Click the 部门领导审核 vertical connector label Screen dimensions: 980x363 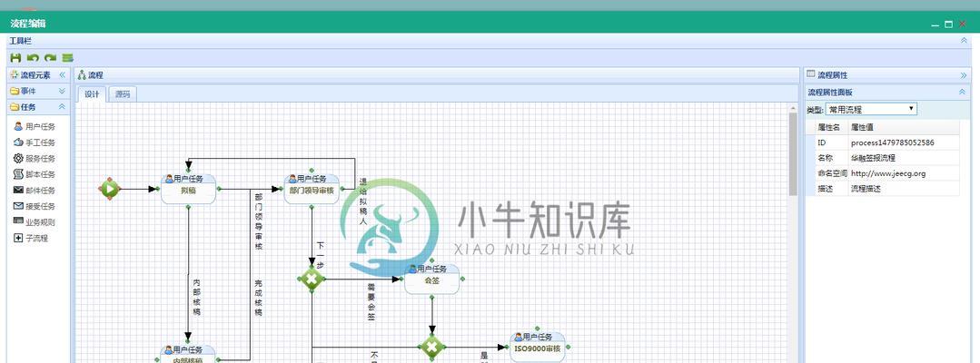pos(258,221)
